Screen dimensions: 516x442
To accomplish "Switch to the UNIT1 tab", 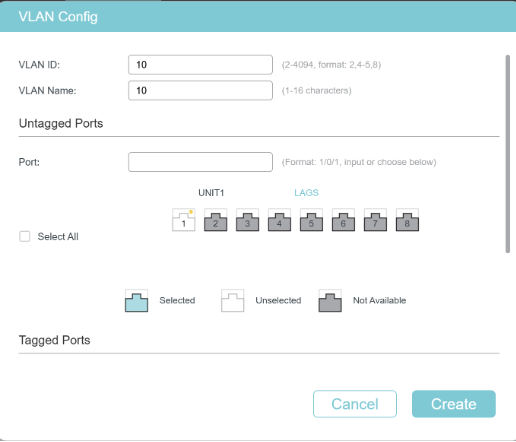I will click(x=211, y=193).
